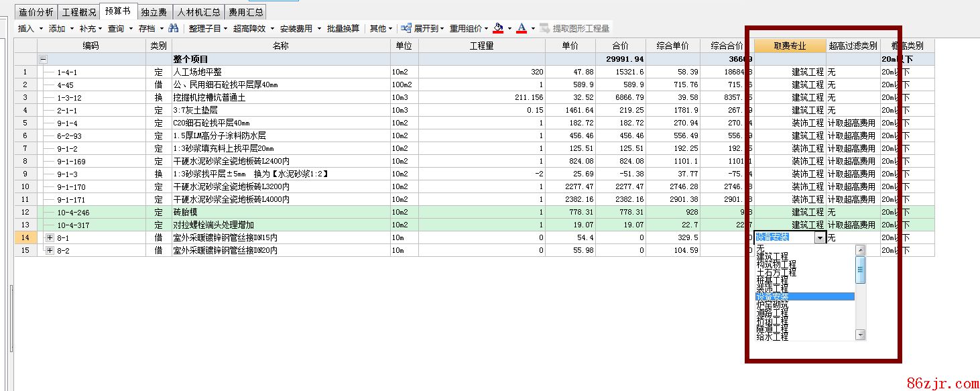Click the 取费专业 column header
This screenshot has width=980, height=391.
(x=790, y=46)
